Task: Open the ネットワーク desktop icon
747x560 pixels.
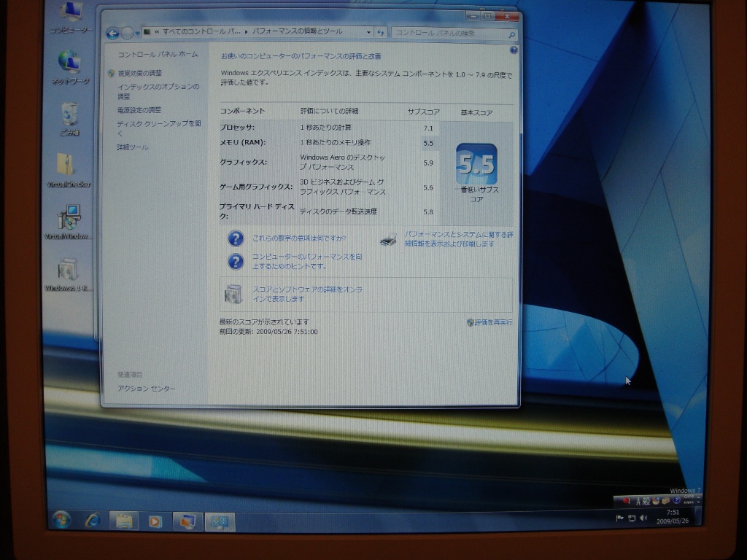Action: [x=70, y=66]
